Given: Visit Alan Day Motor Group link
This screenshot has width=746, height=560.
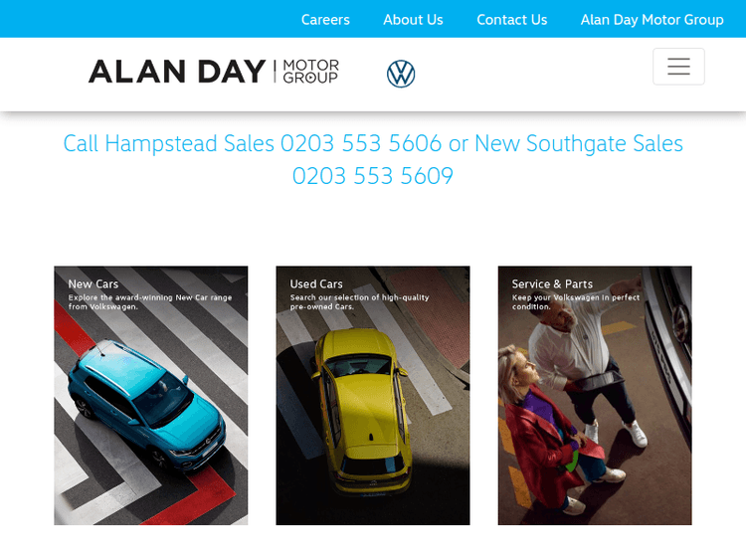Looking at the screenshot, I should (x=652, y=20).
